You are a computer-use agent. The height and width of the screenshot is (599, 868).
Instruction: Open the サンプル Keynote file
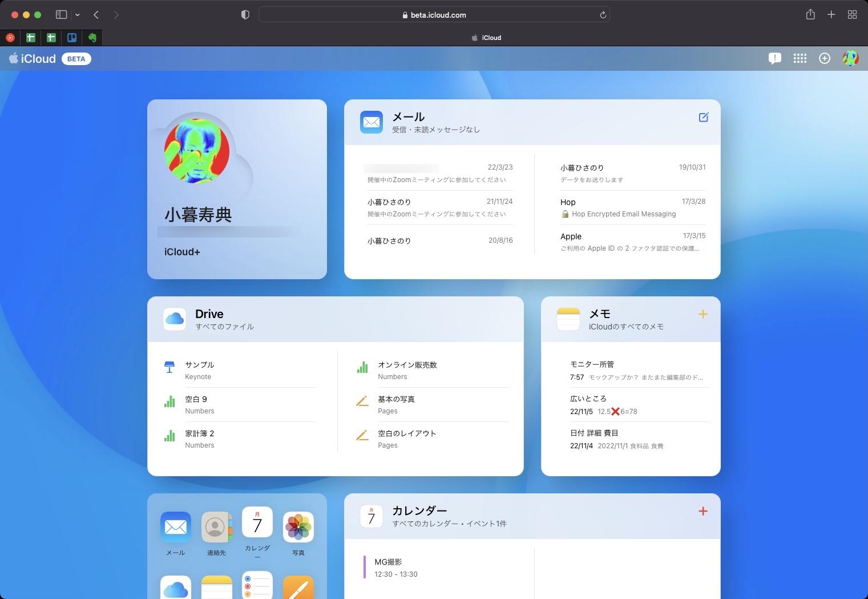(x=240, y=370)
